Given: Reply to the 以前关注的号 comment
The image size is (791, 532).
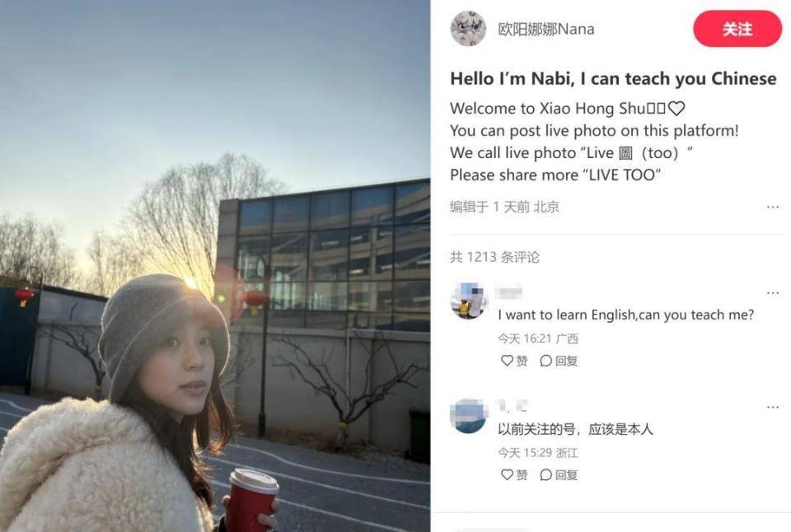Looking at the screenshot, I should coord(559,474).
